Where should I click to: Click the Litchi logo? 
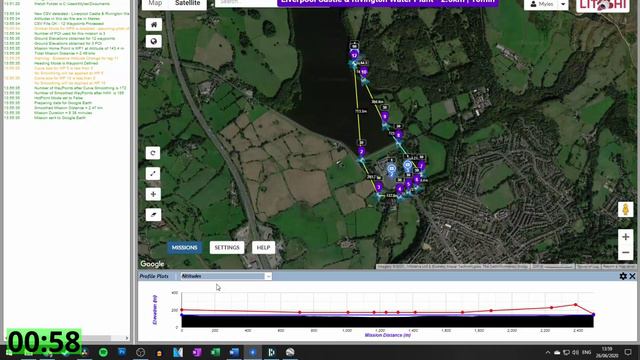(x=603, y=5)
